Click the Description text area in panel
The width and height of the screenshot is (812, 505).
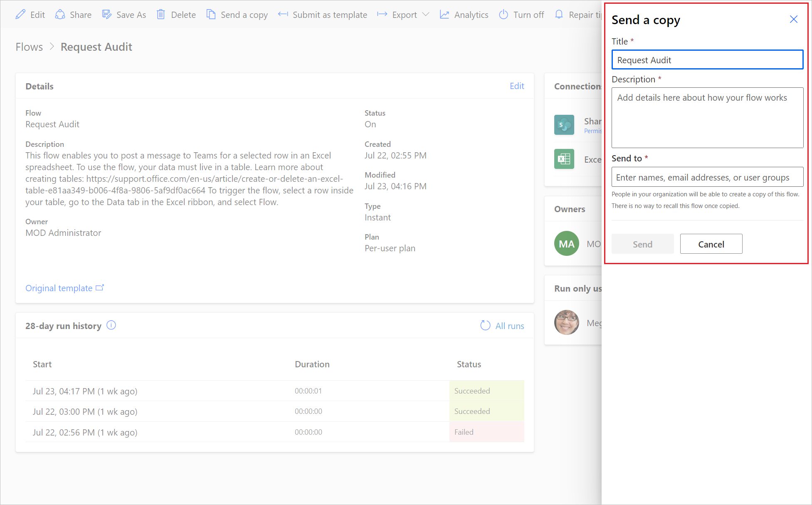pyautogui.click(x=706, y=117)
